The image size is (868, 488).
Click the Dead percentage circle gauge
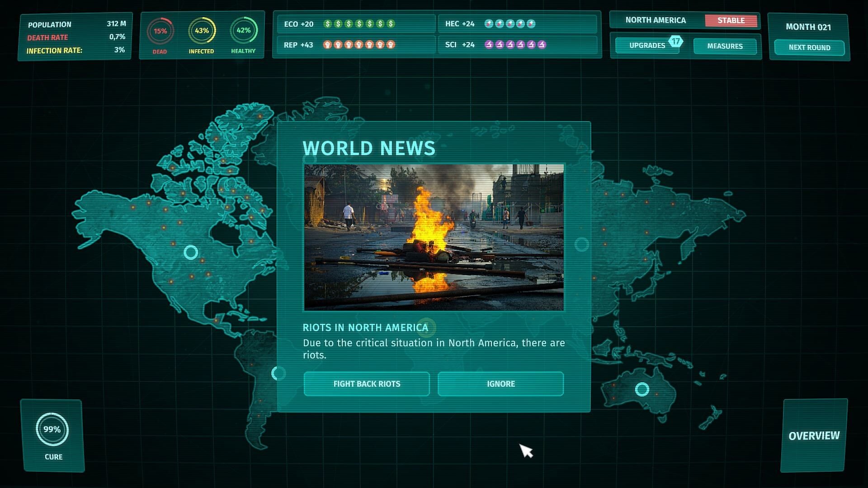[160, 31]
